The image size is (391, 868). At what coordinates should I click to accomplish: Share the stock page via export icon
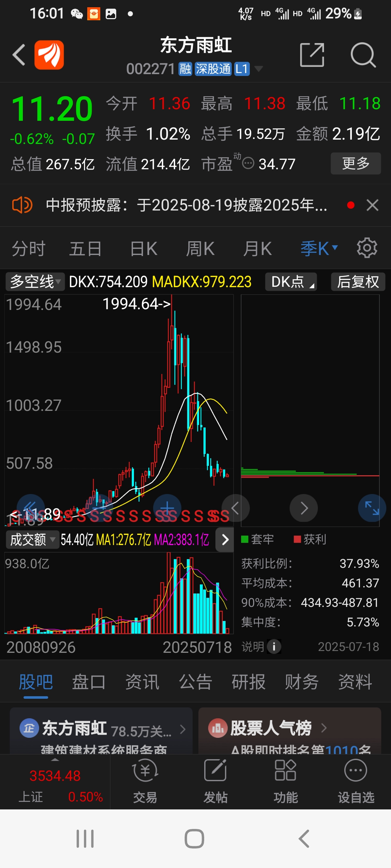pyautogui.click(x=312, y=55)
